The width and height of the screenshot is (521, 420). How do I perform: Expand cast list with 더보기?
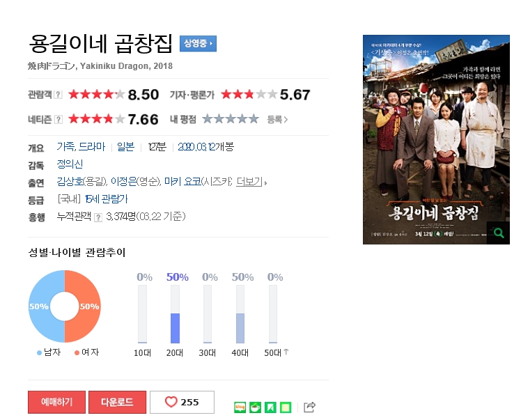point(251,182)
